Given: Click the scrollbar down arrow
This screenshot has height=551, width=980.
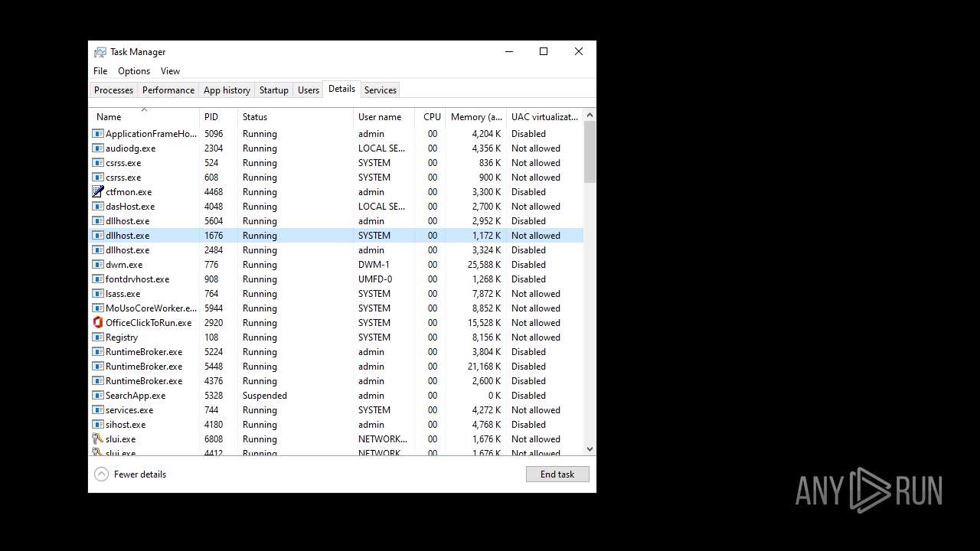Looking at the screenshot, I should click(590, 449).
